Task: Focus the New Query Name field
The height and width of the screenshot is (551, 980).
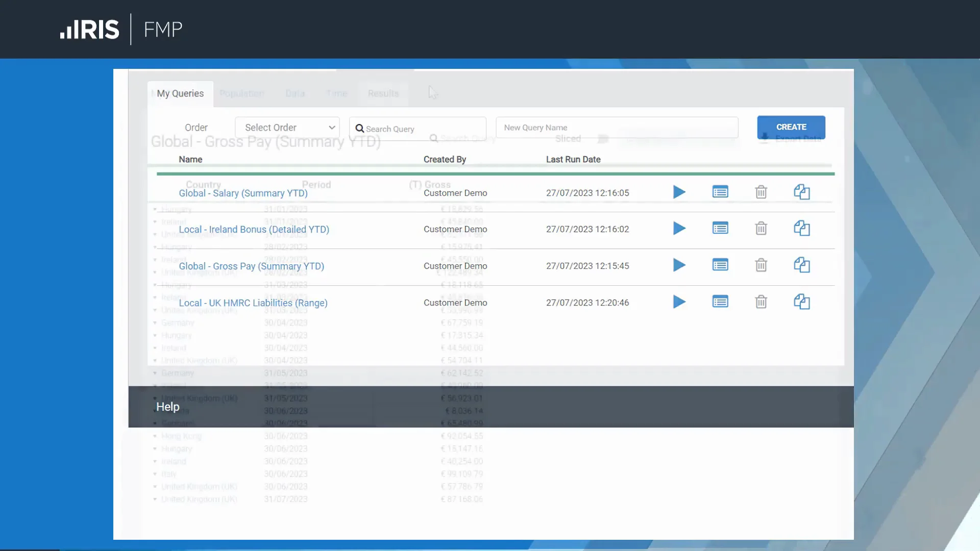Action: tap(617, 128)
